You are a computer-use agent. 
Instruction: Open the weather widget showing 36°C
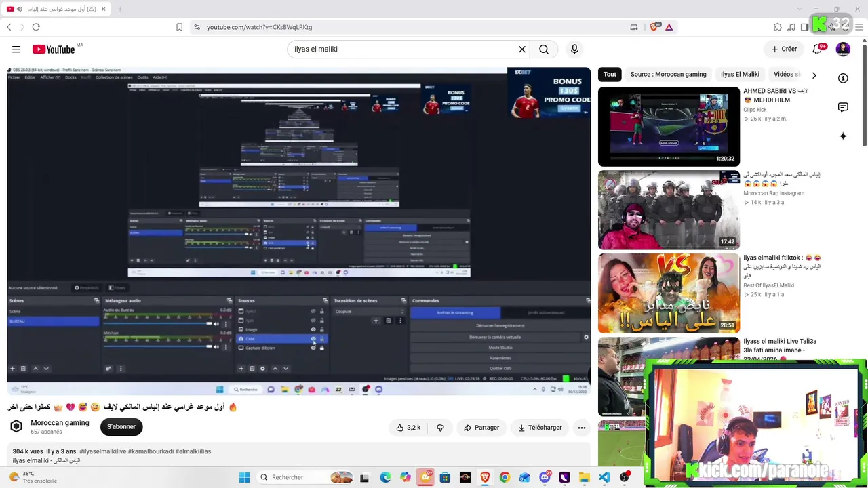pos(33,477)
